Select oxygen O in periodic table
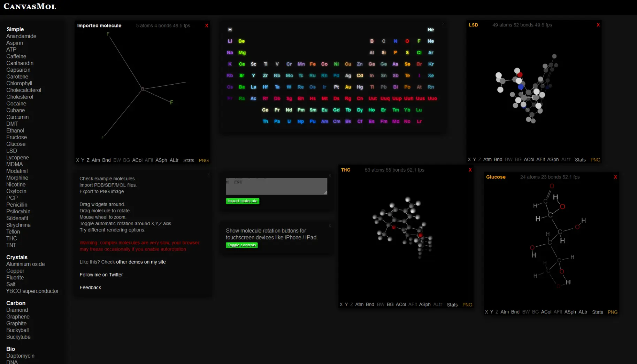Image resolution: width=637 pixels, height=364 pixels. coord(407,41)
